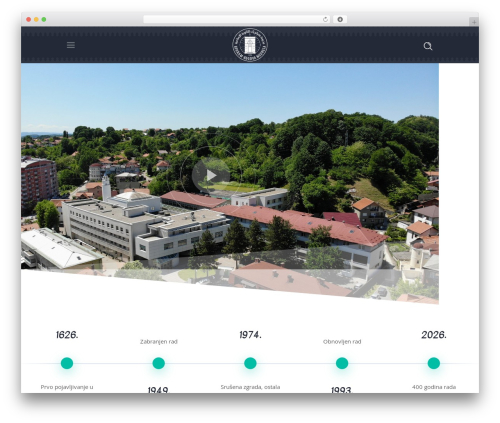Open the hamburger menu icon
The image size is (500, 423).
point(71,45)
